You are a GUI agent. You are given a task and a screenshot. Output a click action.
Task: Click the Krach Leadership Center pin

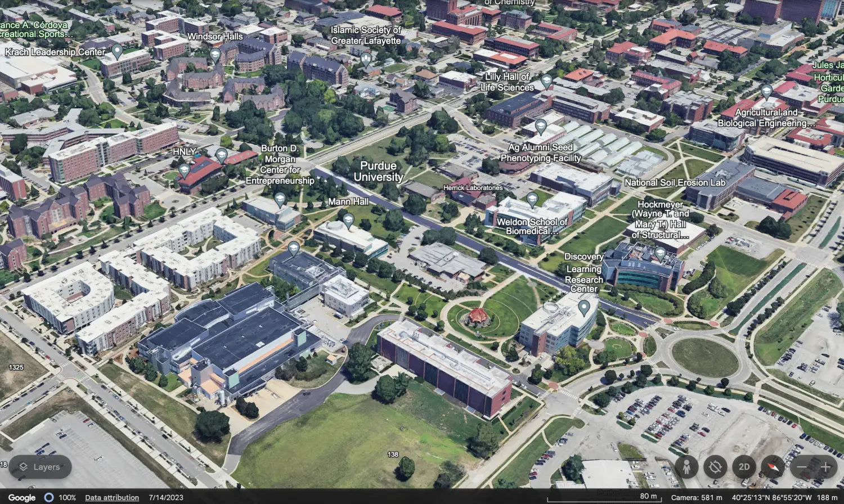(117, 51)
